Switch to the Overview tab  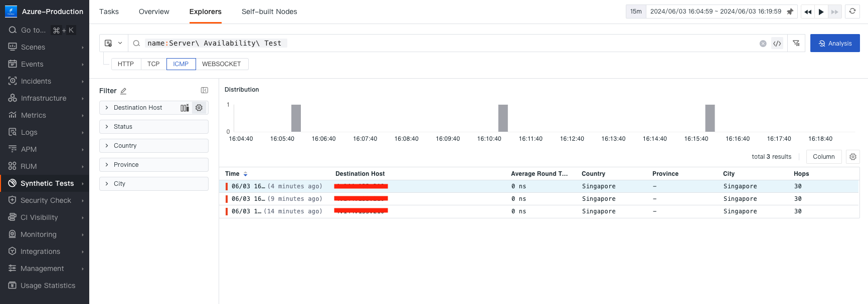tap(154, 12)
